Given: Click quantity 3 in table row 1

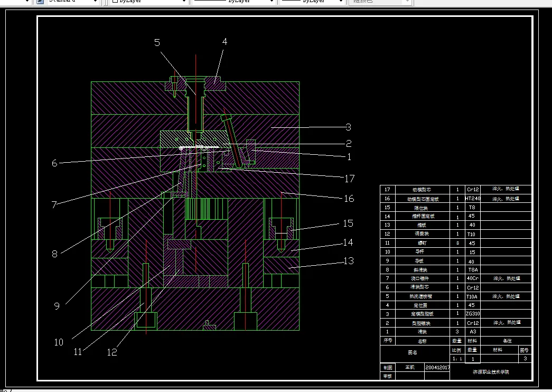Looking at the screenshot, I should tap(457, 332).
